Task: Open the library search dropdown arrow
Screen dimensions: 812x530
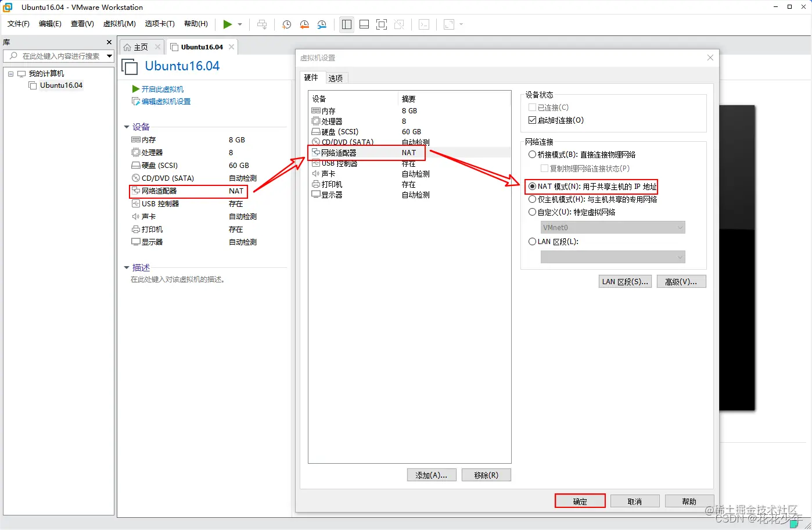Action: (x=109, y=56)
